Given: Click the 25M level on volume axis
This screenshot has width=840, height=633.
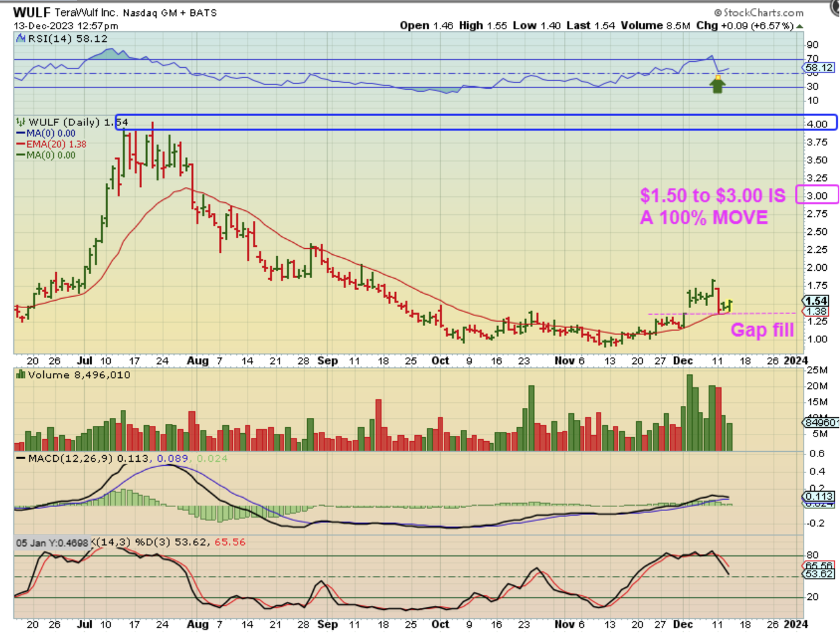Looking at the screenshot, I should coord(817,370).
